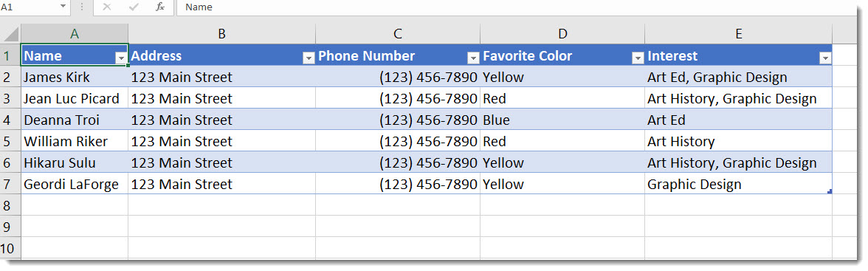Click the formula bar showing Name
Screen dimensions: 868x271
(520, 7)
